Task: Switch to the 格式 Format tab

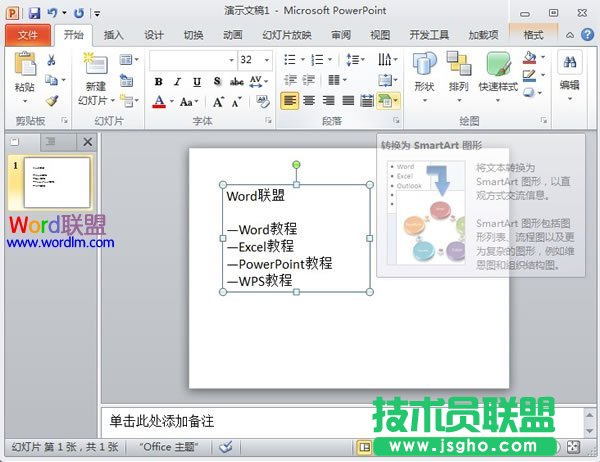Action: coord(533,35)
